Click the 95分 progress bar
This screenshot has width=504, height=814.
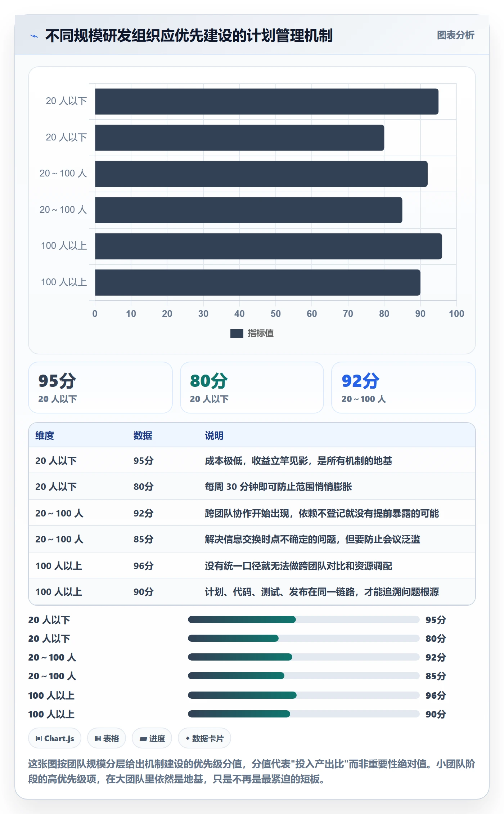303,620
